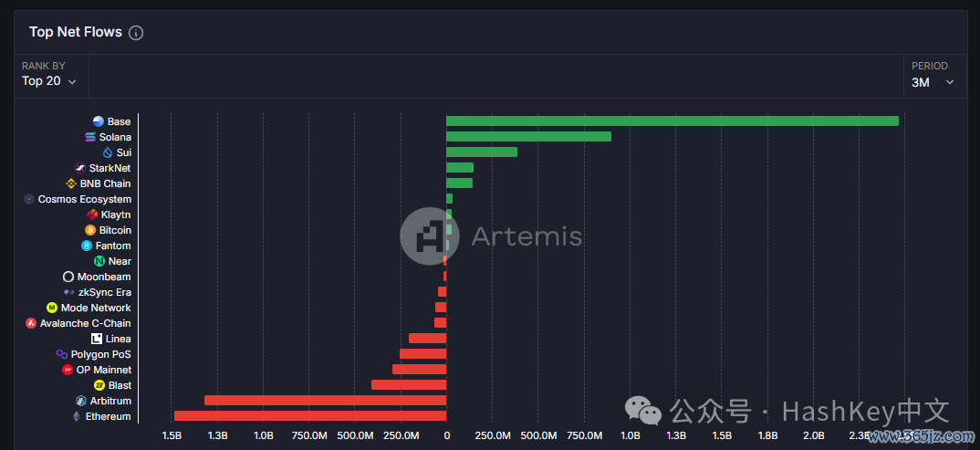This screenshot has width=980, height=450.
Task: Click the Solana chain label text
Action: click(x=115, y=137)
